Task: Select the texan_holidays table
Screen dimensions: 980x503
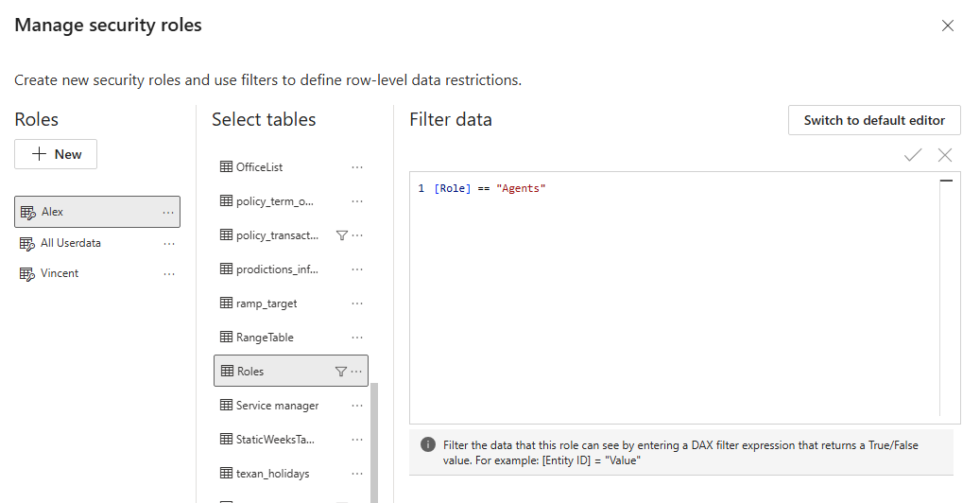Action: click(272, 474)
